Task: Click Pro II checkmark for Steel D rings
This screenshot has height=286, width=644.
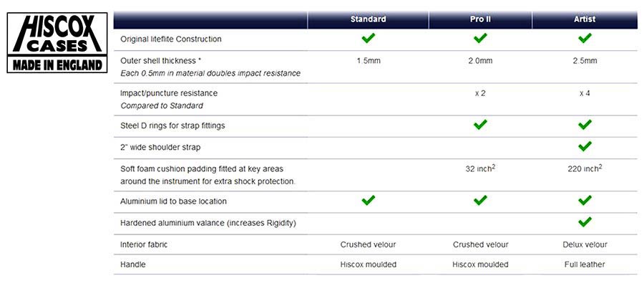Action: point(480,125)
